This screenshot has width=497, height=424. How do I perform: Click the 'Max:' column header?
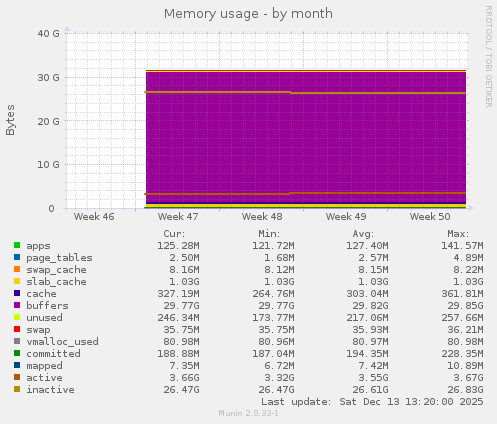[x=458, y=234]
